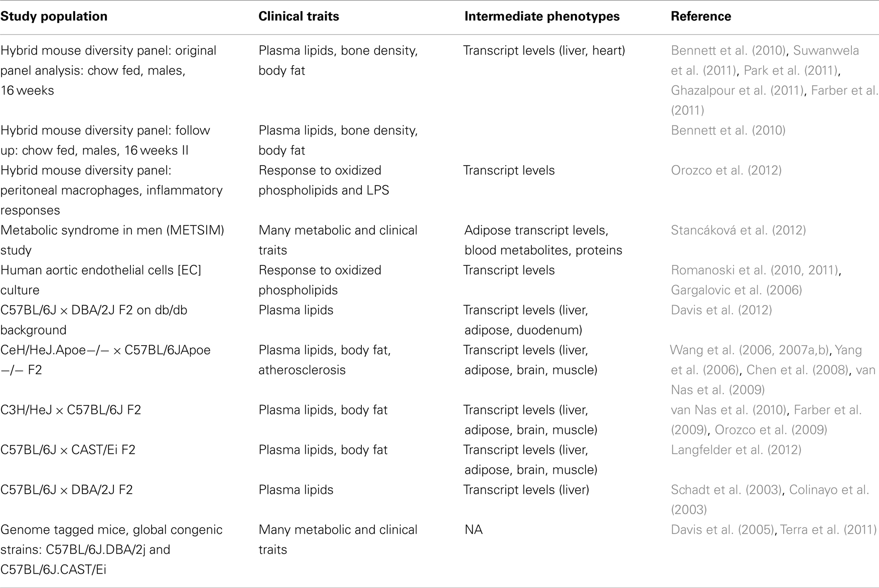Follow the van Nas et al. (2010) link
Screen dimensions: 879x588
point(728,410)
